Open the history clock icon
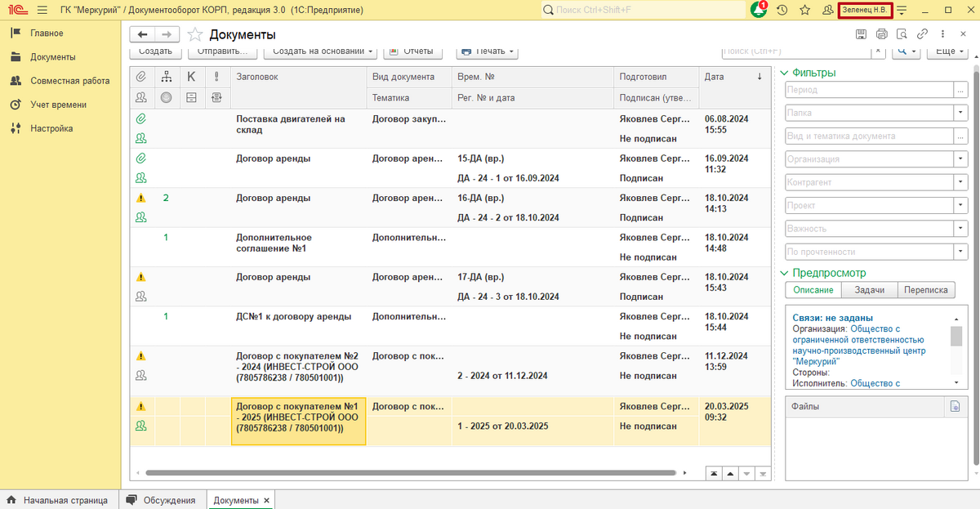Viewport: 980px width, 509px height. tap(782, 10)
